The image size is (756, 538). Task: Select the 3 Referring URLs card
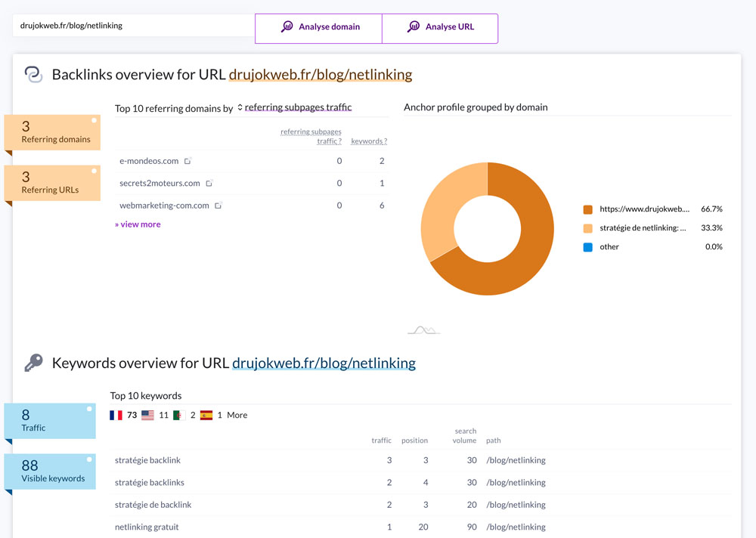(52, 183)
